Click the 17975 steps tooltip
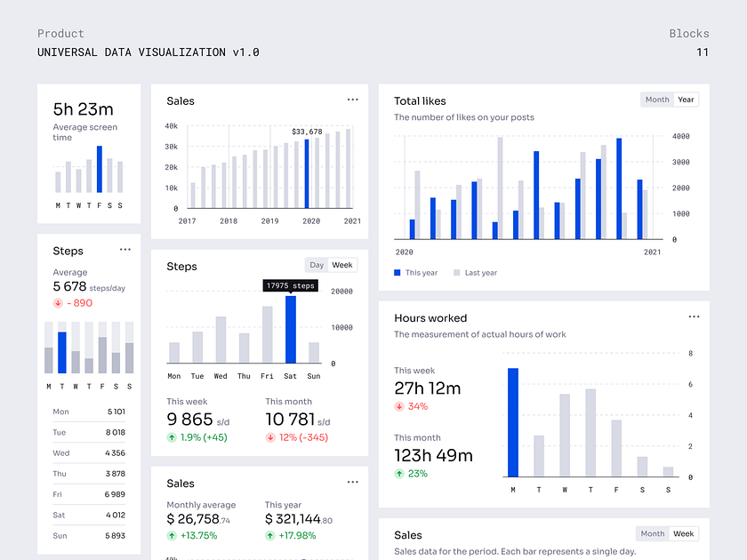The width and height of the screenshot is (747, 560). coord(291,285)
